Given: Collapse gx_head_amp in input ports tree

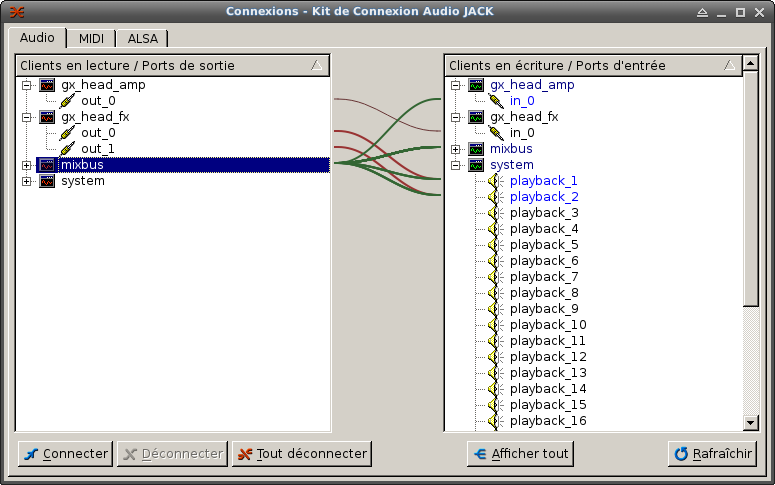Looking at the screenshot, I should [456, 86].
